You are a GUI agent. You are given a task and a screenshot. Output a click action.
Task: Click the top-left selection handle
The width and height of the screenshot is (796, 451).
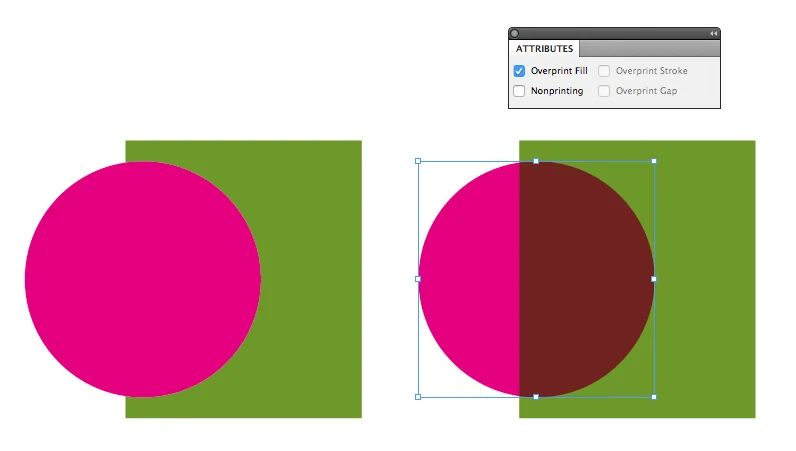point(418,160)
